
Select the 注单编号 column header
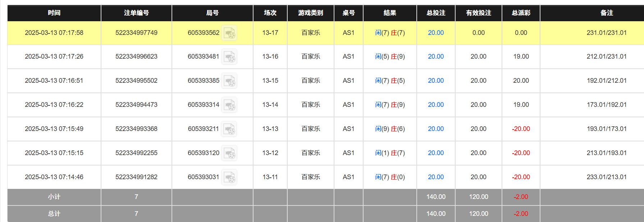click(x=136, y=13)
